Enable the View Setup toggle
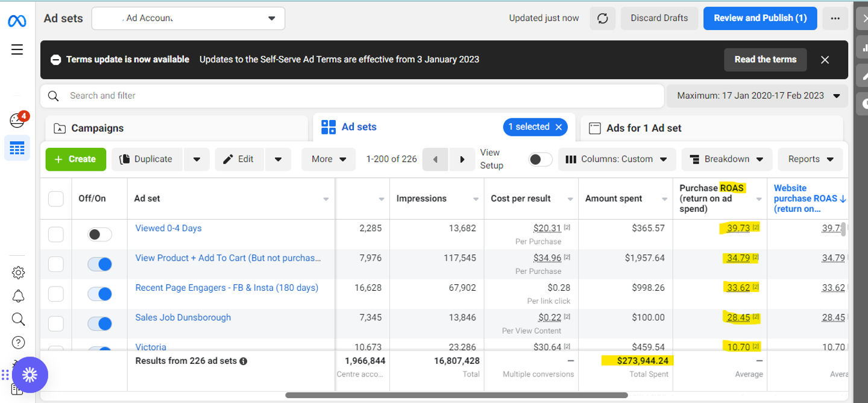The width and height of the screenshot is (868, 403). coord(540,159)
